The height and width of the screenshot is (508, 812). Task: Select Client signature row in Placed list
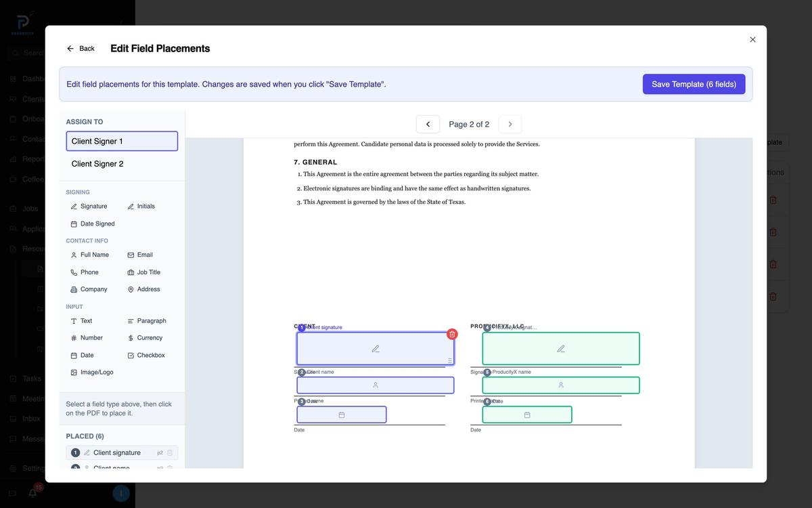click(122, 452)
